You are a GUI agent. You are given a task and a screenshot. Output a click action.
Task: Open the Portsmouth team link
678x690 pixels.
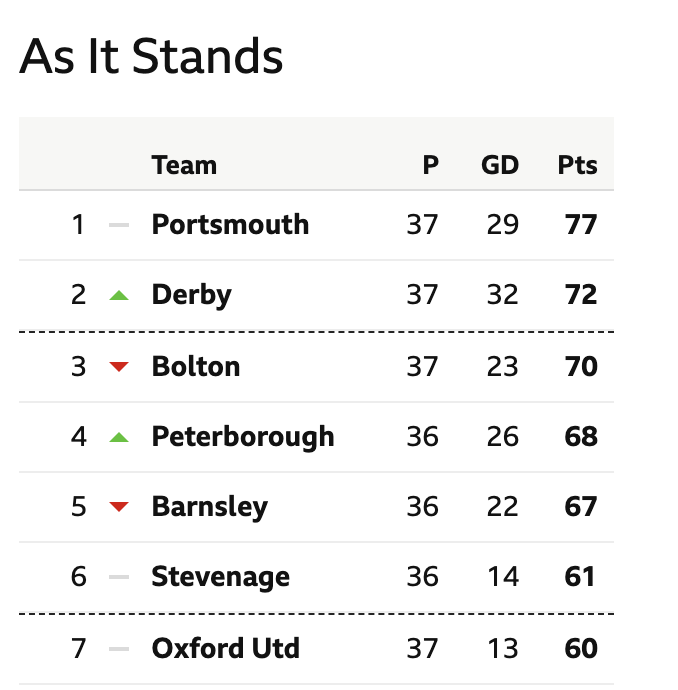point(230,225)
